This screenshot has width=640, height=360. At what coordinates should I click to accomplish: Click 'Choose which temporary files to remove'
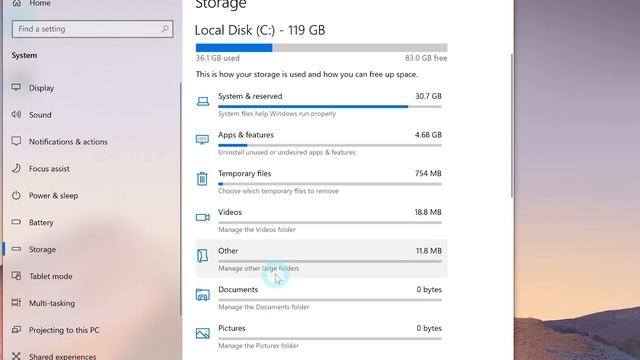pyautogui.click(x=278, y=191)
